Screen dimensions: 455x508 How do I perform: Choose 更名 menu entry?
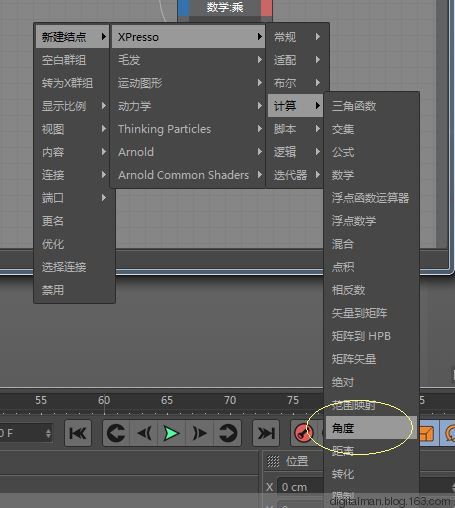tap(75, 221)
